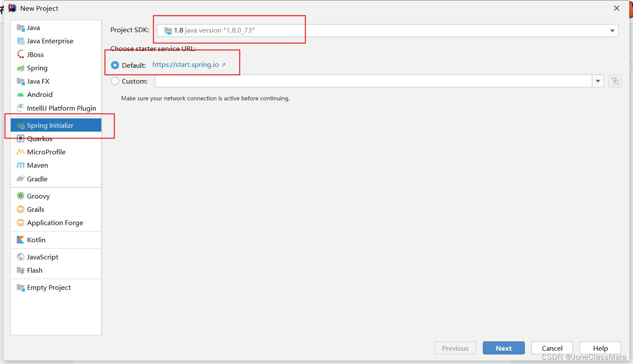Select Maven project type
Image resolution: width=633 pixels, height=364 pixels.
click(x=56, y=165)
